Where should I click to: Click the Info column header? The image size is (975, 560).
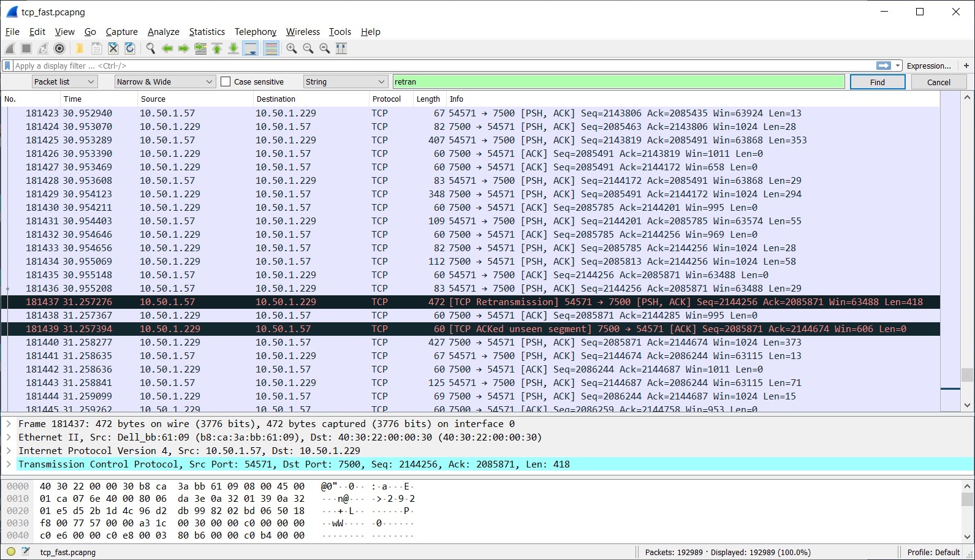pyautogui.click(x=692, y=99)
